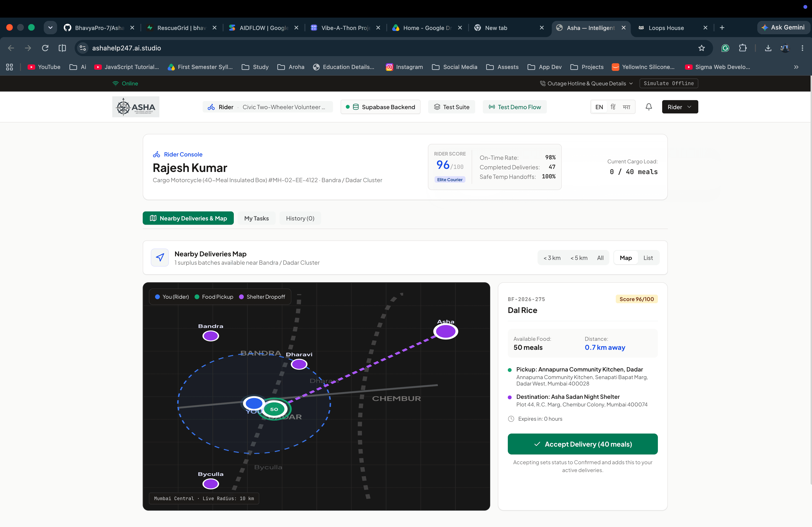Reload the page with the refresh icon

click(45, 48)
